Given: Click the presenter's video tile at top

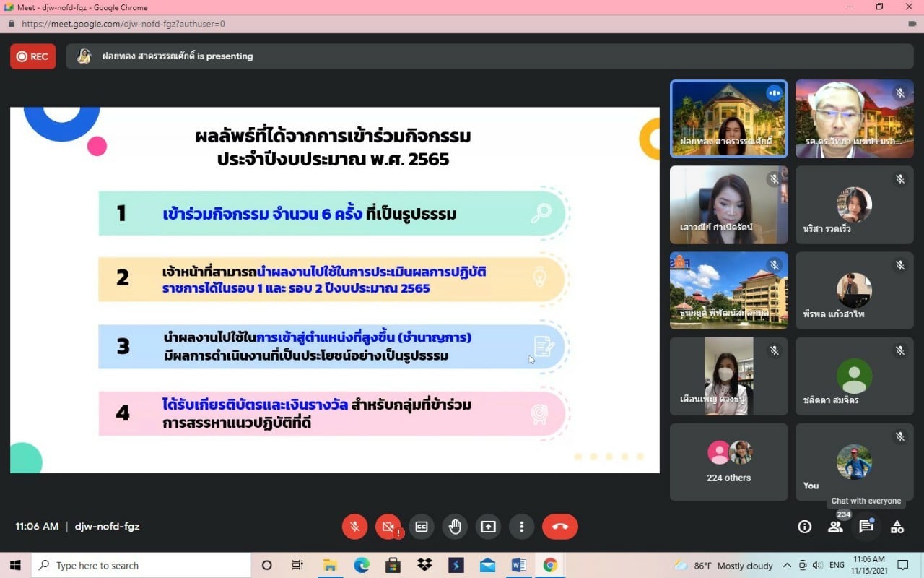Looking at the screenshot, I should click(728, 118).
